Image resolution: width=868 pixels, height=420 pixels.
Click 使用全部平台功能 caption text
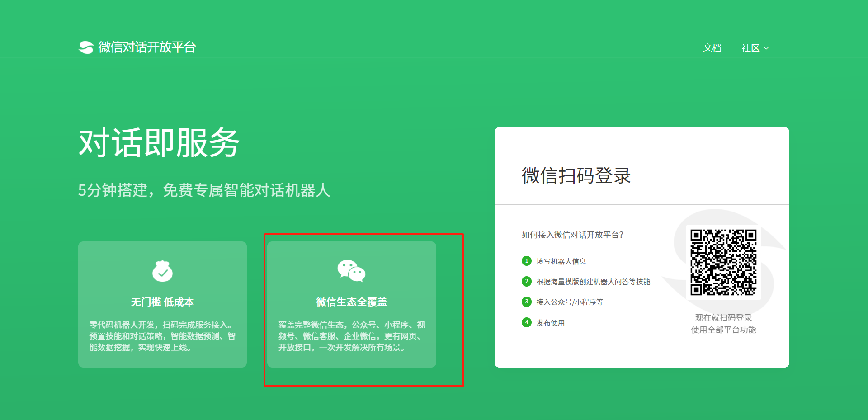tap(723, 330)
